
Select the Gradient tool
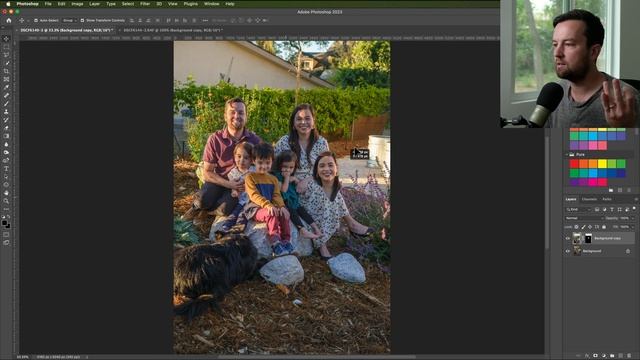tap(6, 136)
